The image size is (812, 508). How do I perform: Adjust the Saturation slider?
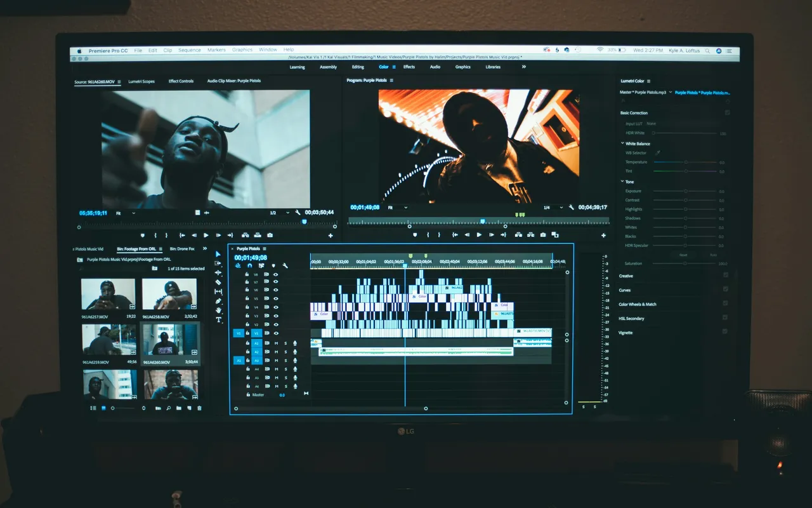[x=685, y=263]
